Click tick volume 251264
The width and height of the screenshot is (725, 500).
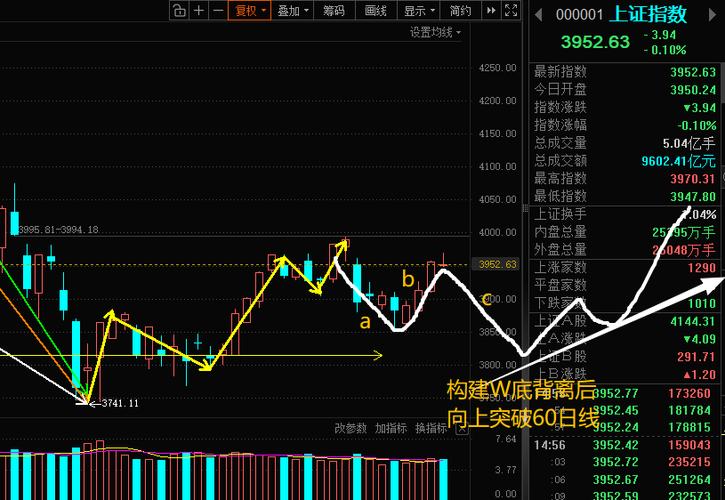click(x=689, y=479)
